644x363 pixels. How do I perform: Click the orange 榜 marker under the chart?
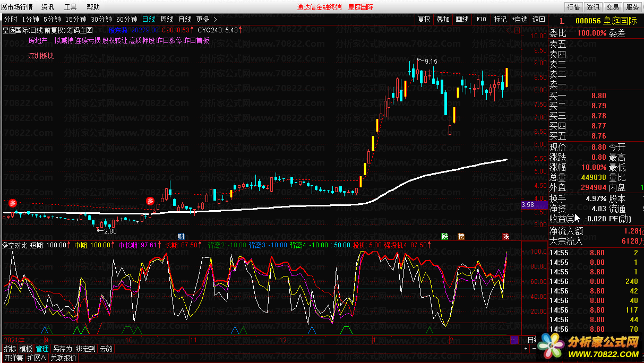[x=461, y=237]
